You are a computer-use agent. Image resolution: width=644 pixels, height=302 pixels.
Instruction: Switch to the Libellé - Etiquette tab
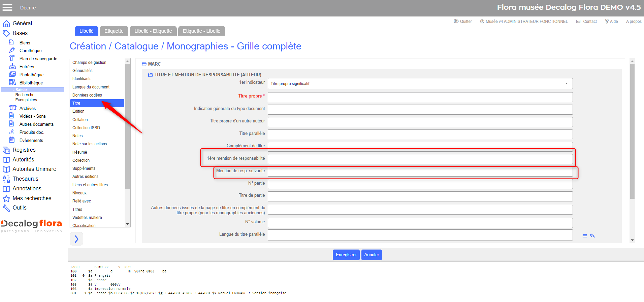pyautogui.click(x=153, y=31)
